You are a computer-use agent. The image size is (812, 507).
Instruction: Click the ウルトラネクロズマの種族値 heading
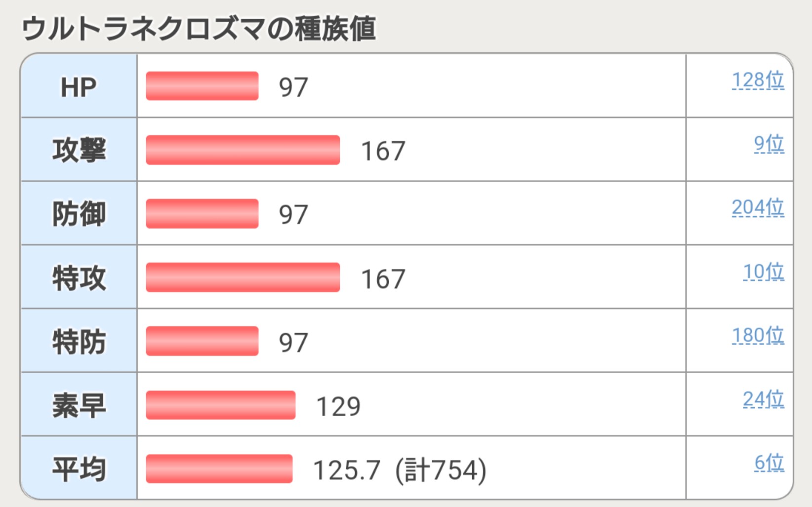tap(199, 28)
